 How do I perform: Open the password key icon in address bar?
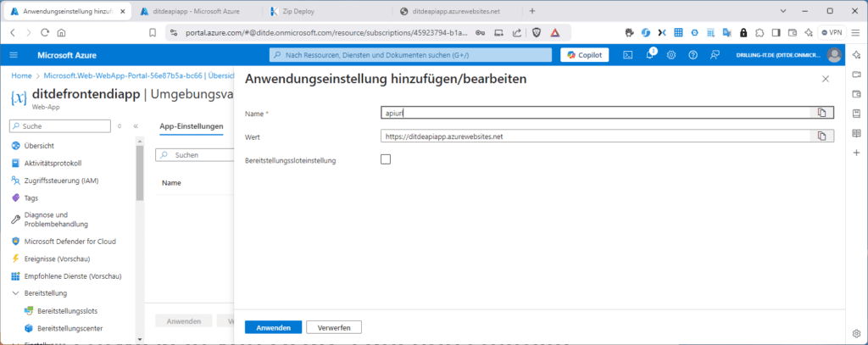click(481, 33)
